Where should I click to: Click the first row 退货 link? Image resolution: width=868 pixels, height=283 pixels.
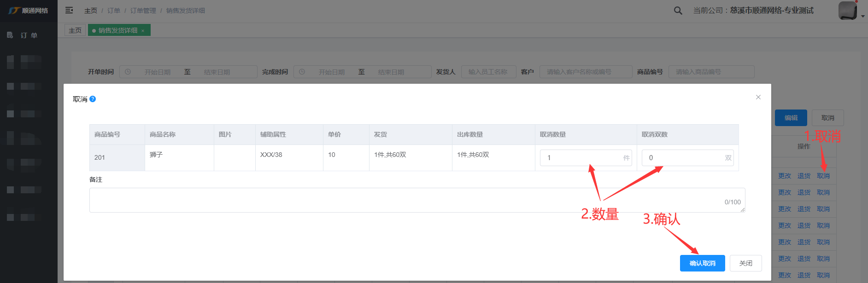point(803,176)
